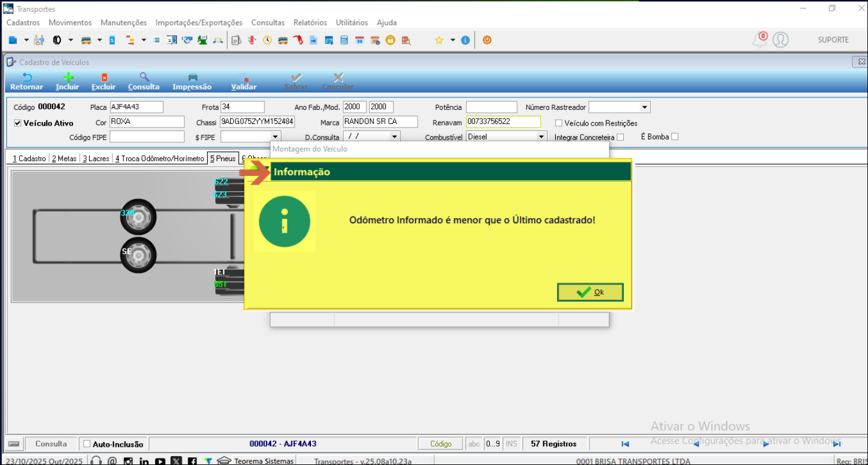Open the notifications bell icon
868x465 pixels.
pyautogui.click(x=759, y=40)
